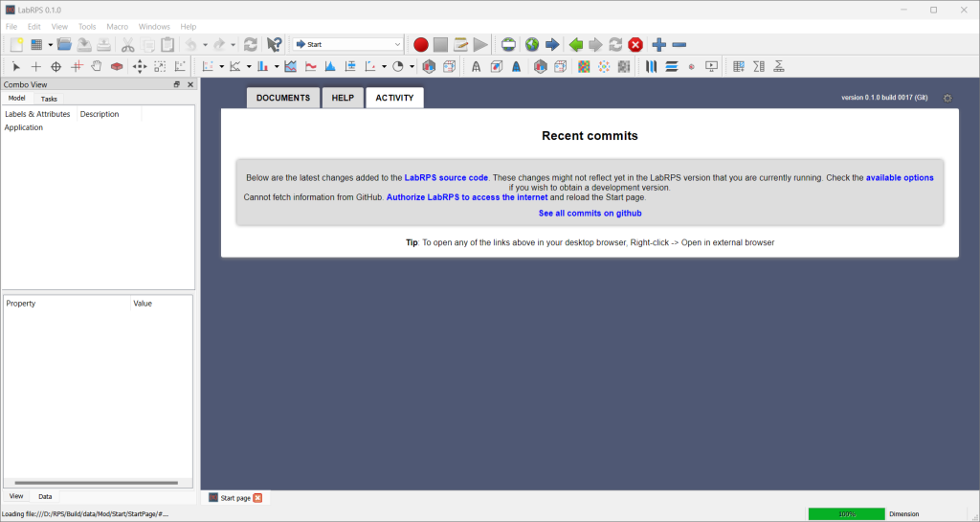Viewport: 980px width, 522px height.
Task: Click the green back navigation arrow
Action: [x=575, y=45]
